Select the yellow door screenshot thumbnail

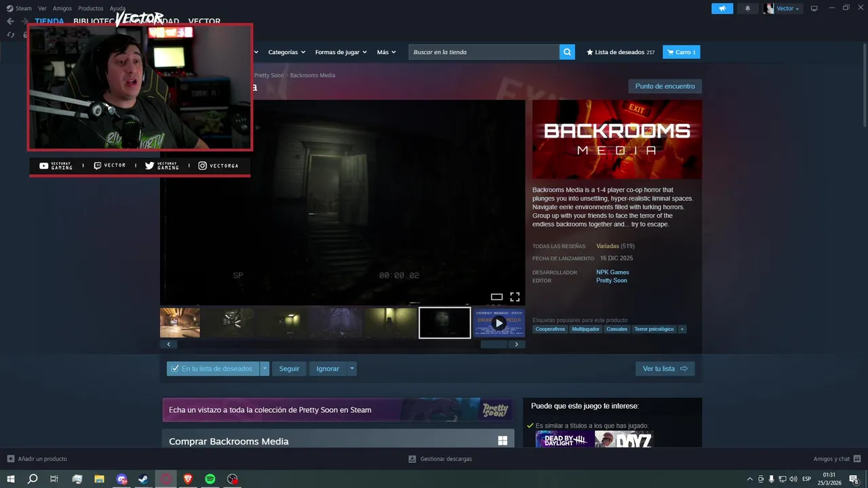pos(288,323)
